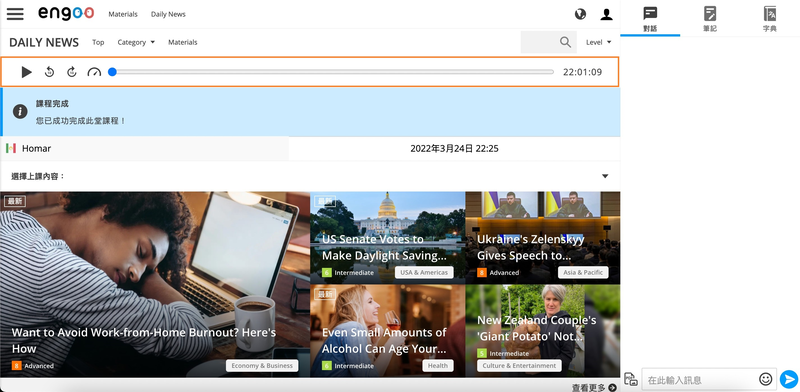The width and height of the screenshot is (800, 392).
Task: Expand the 選擇上課內容 section arrow
Action: [605, 176]
